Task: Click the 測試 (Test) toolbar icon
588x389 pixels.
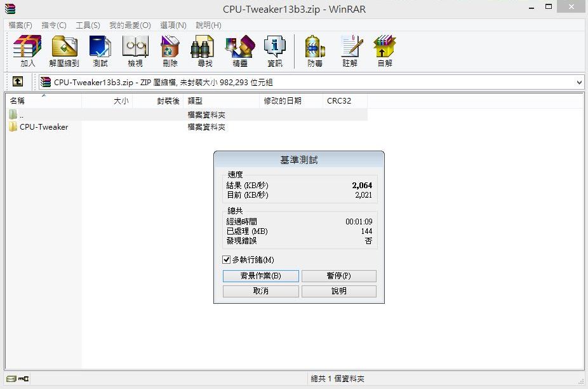Action: [100, 51]
